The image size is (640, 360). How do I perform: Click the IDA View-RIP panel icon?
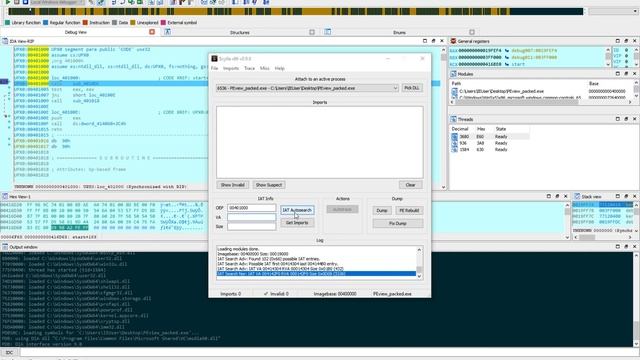pos(5,41)
